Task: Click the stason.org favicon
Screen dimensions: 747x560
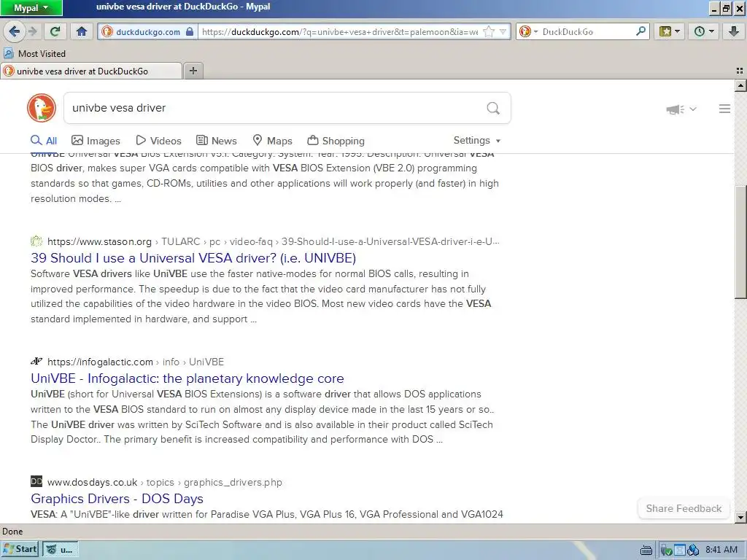Action: click(x=36, y=241)
